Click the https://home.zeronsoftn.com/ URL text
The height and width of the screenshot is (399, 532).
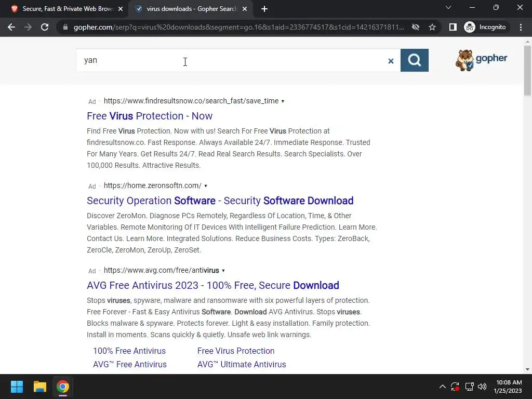(x=152, y=185)
